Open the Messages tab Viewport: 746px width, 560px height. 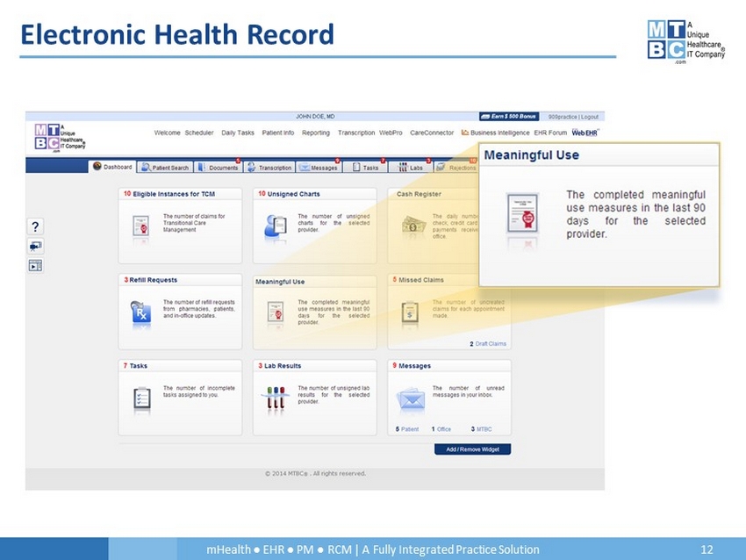click(x=319, y=168)
